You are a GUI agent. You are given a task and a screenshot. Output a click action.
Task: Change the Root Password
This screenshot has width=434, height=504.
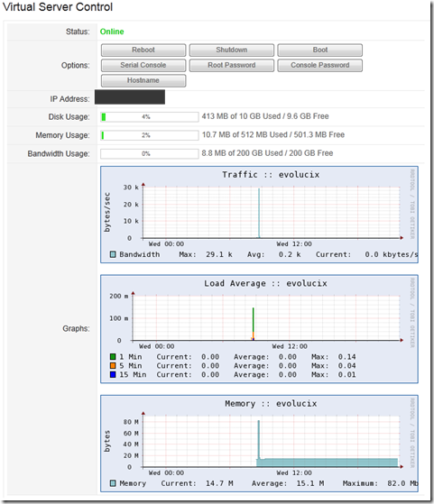click(232, 65)
